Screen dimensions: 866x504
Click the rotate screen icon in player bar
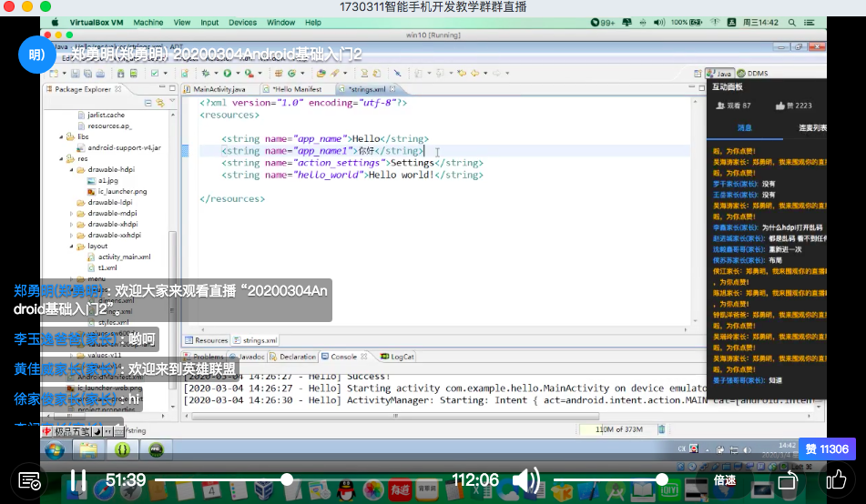point(789,479)
